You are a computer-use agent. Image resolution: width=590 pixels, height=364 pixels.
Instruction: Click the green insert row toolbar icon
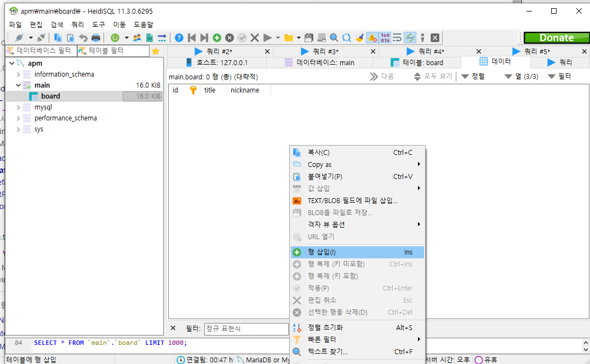click(x=217, y=38)
